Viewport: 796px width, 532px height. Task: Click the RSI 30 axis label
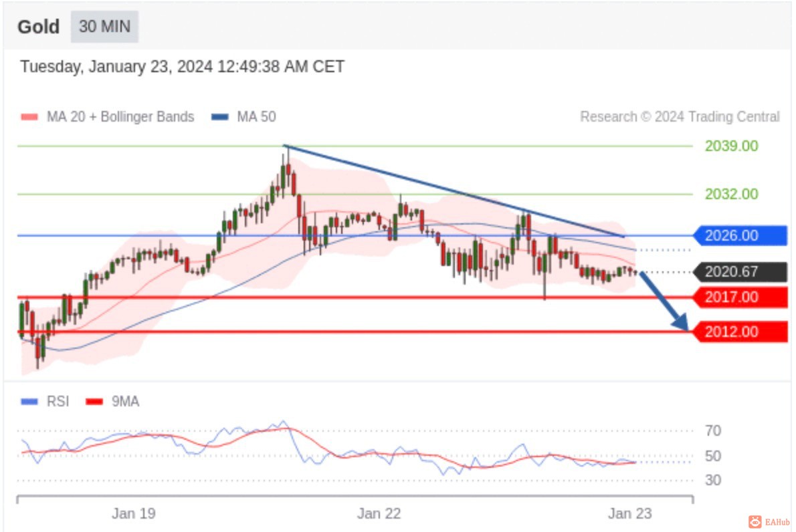pyautogui.click(x=713, y=480)
